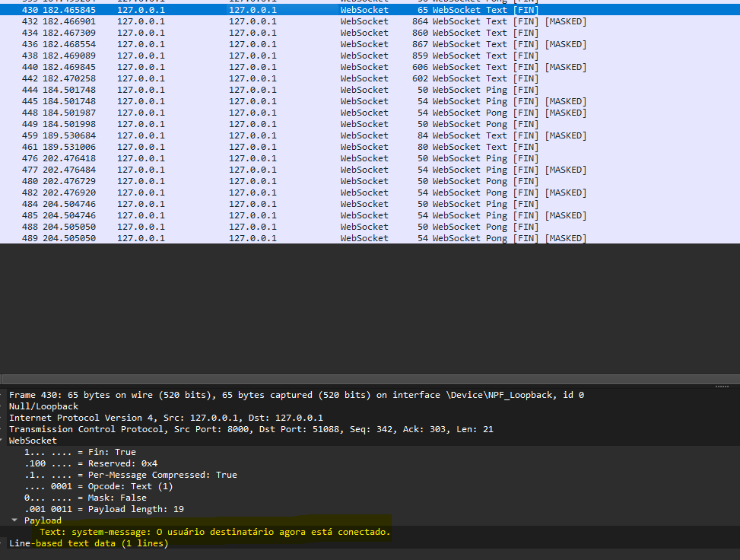Select the Payload length: 19 field
Image resolution: width=740 pixels, height=560 pixels.
tap(103, 509)
